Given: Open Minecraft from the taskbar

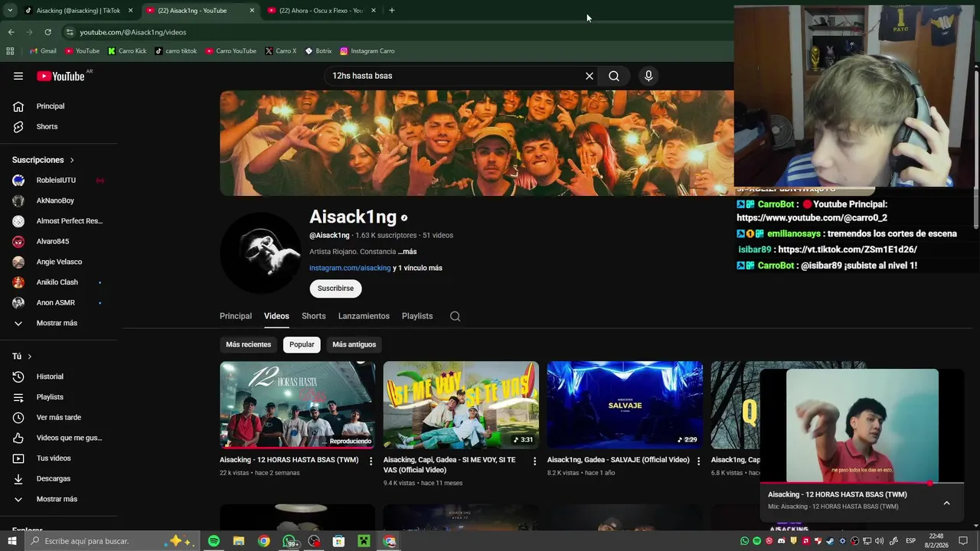Looking at the screenshot, I should (x=364, y=541).
